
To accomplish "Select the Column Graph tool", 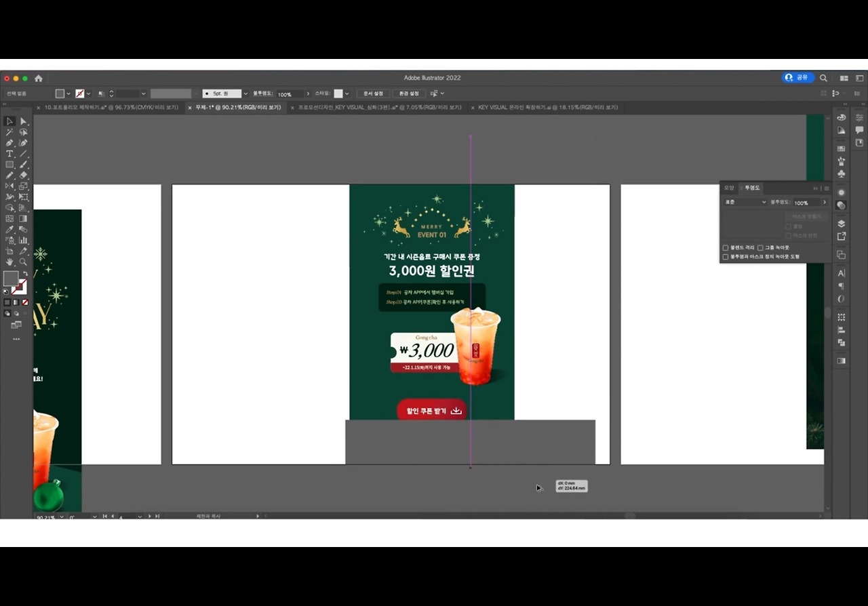I will [24, 241].
